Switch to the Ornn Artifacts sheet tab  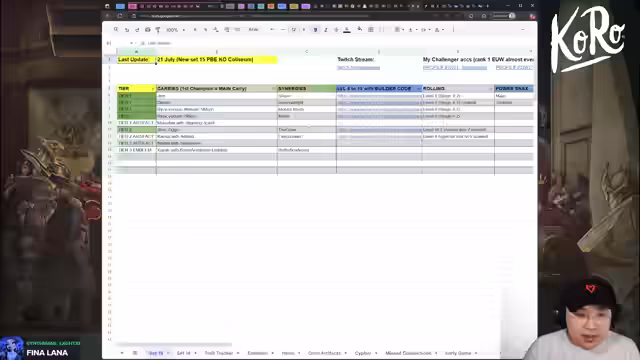(x=324, y=353)
